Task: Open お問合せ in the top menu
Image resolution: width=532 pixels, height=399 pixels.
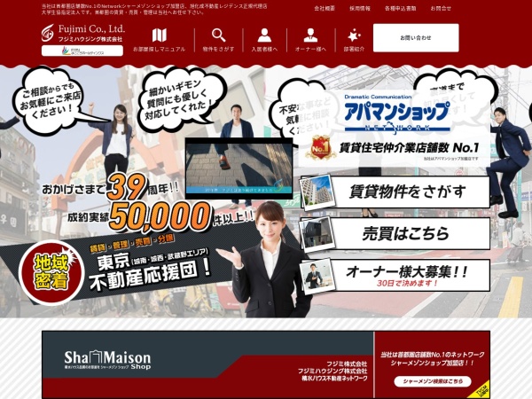Action: click(x=441, y=9)
